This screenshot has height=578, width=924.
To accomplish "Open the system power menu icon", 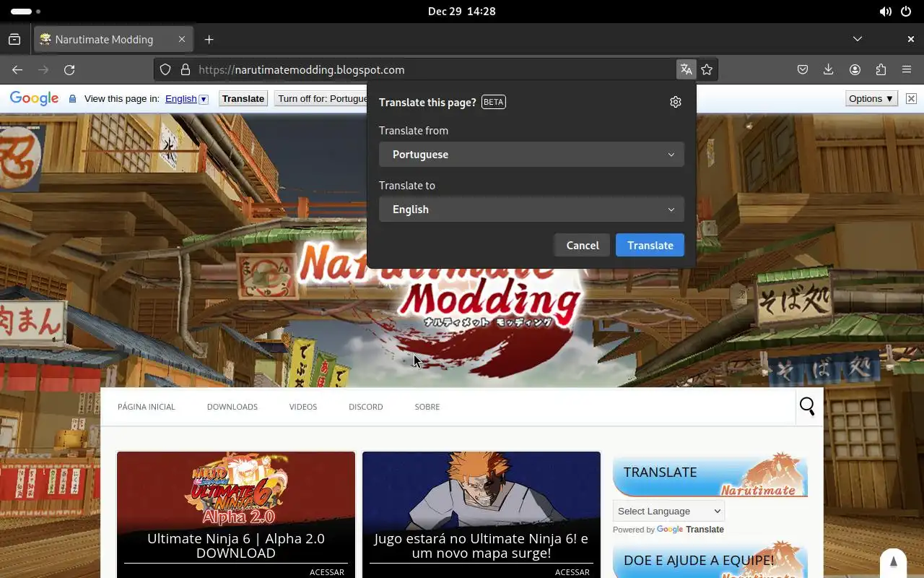I will (907, 12).
